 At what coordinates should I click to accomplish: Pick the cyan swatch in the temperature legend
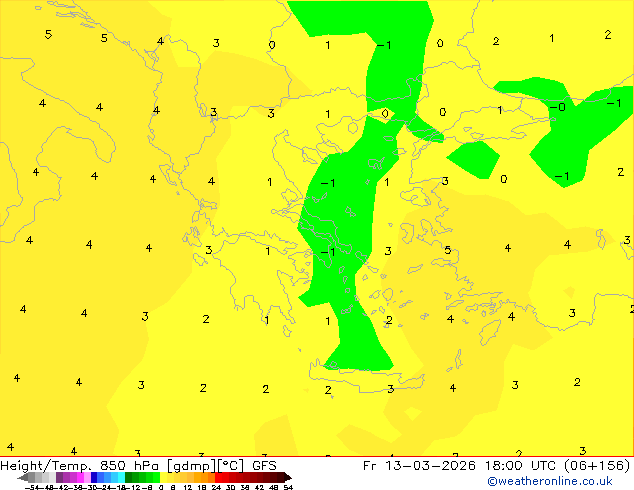122,477
